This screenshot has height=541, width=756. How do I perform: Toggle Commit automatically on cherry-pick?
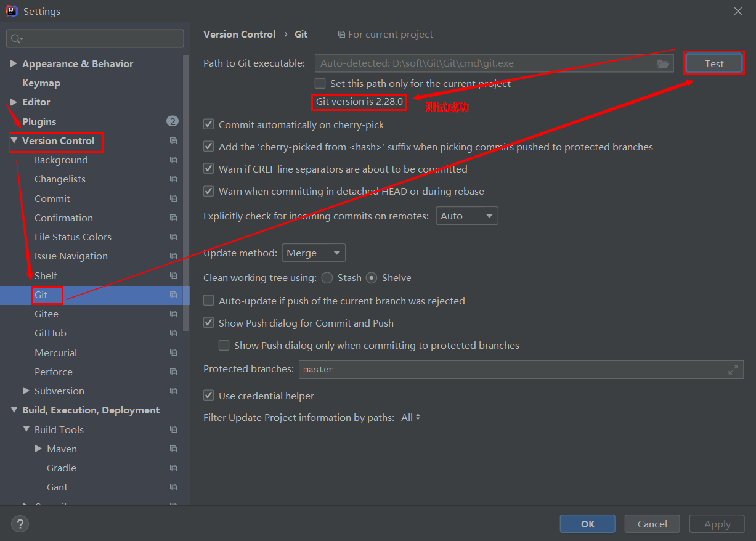click(x=208, y=124)
